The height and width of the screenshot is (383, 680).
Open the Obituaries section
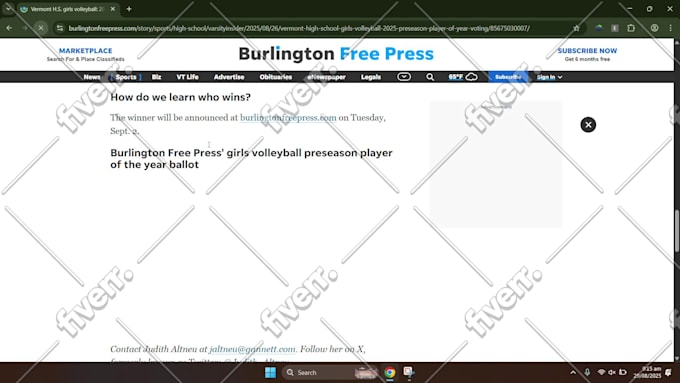point(276,77)
